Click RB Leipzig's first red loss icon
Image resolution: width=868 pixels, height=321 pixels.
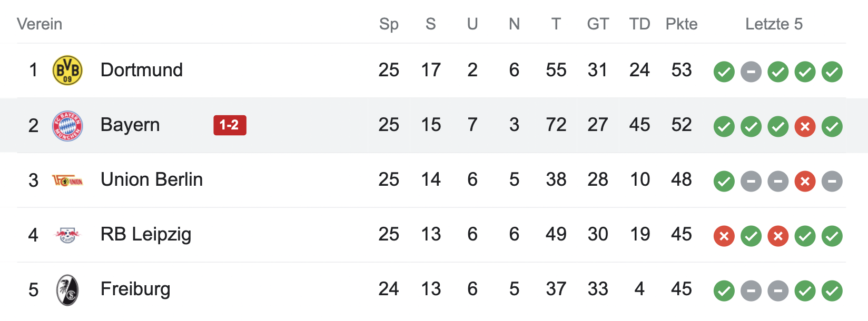tap(724, 236)
